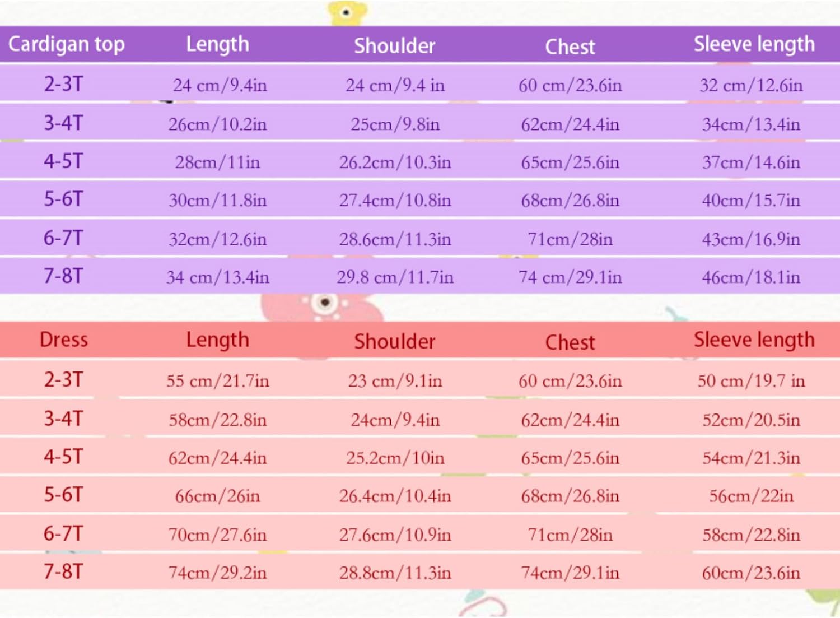Select the "56cm/22in" sleeve length cell
Image resolution: width=840 pixels, height=618 pixels.
coord(751,496)
